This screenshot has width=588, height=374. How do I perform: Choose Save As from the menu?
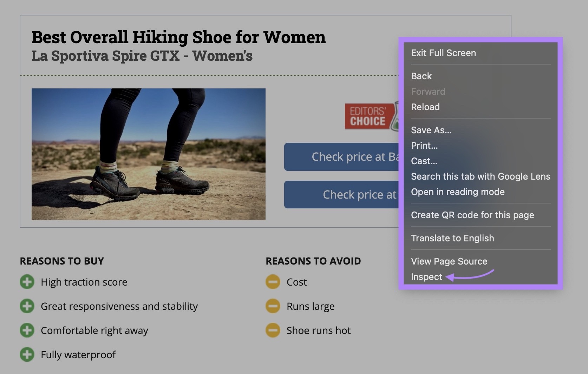point(431,130)
